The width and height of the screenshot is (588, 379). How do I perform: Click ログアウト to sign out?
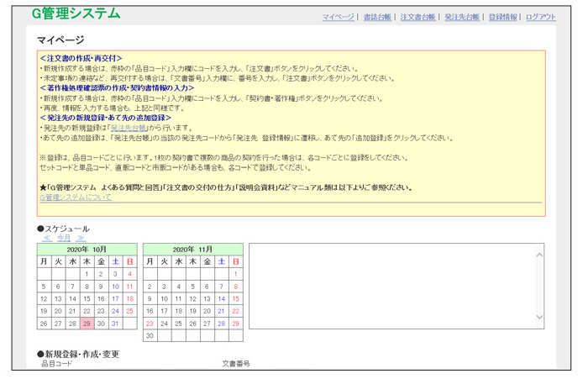(541, 17)
